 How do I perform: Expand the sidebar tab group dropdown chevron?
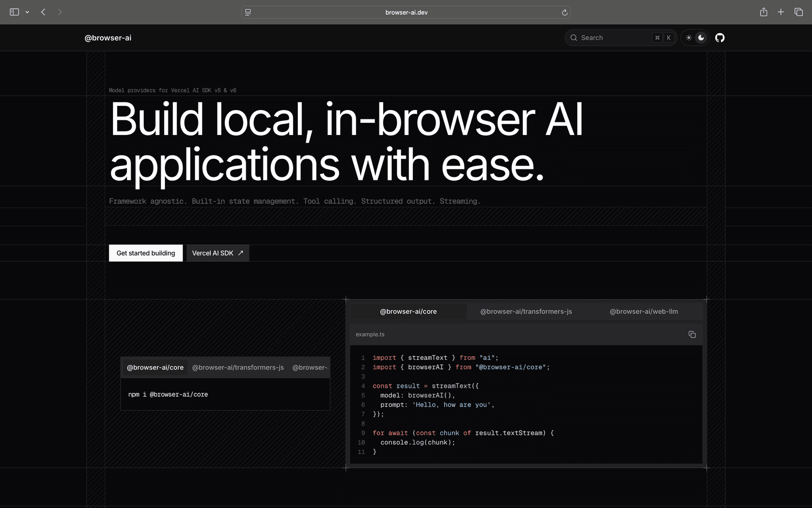[x=27, y=12]
